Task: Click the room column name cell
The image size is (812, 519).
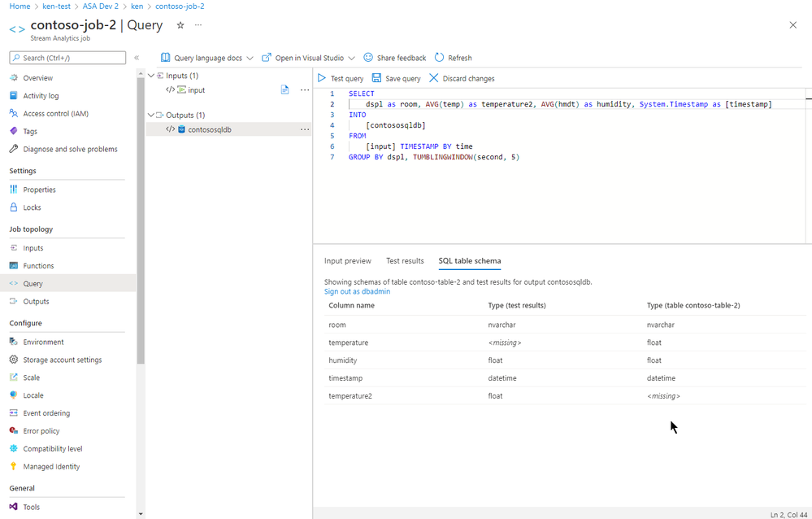Action: pos(337,325)
